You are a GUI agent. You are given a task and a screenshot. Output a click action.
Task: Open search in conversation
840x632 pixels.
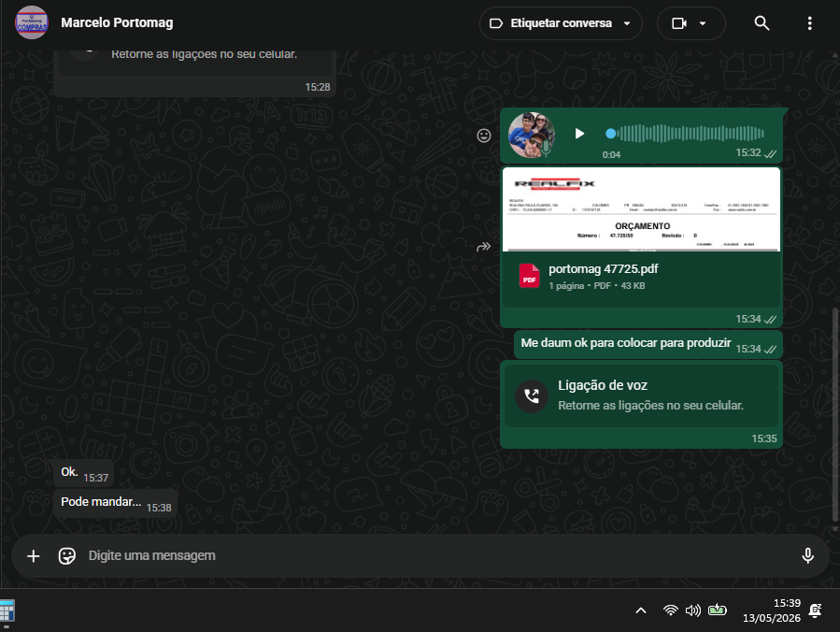point(762,23)
